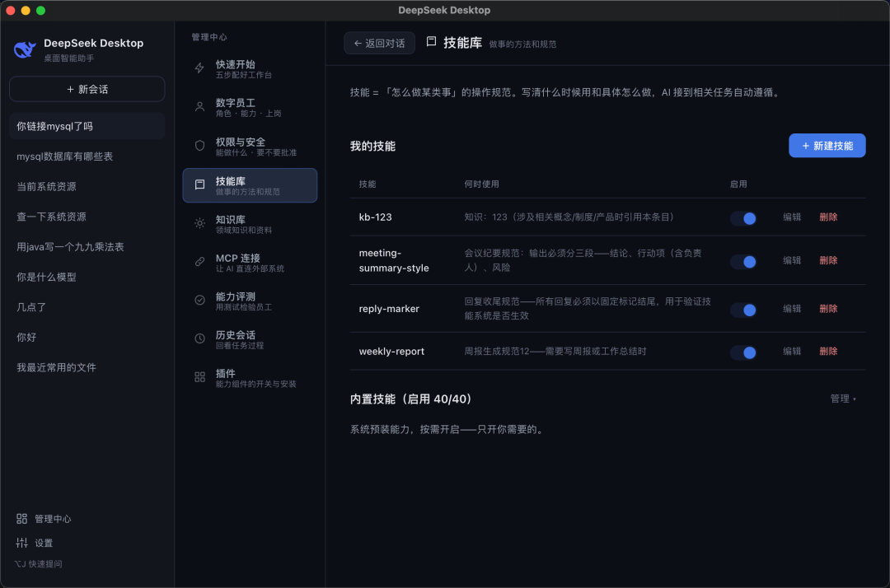The width and height of the screenshot is (890, 588).
Task: Click the 技能库 header book icon
Action: 431,42
